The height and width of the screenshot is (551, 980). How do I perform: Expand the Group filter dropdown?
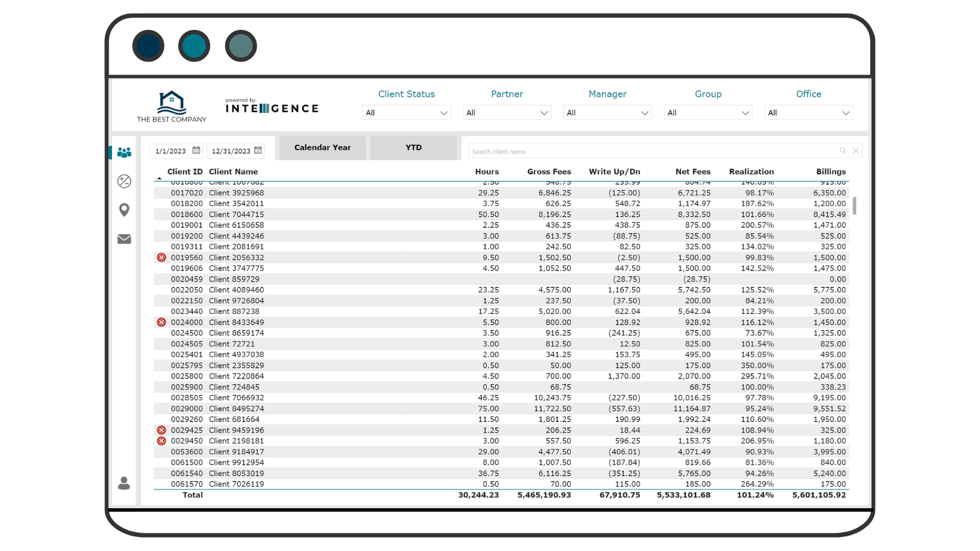pyautogui.click(x=708, y=113)
